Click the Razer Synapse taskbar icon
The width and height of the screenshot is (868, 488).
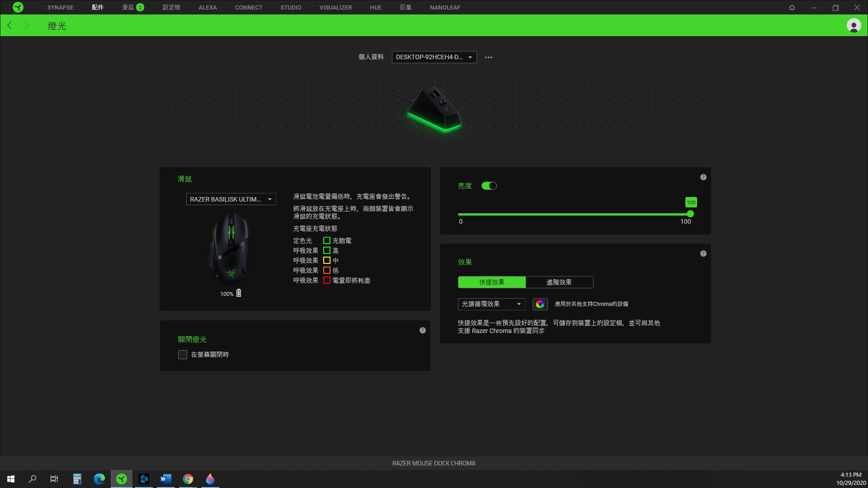pyautogui.click(x=122, y=479)
